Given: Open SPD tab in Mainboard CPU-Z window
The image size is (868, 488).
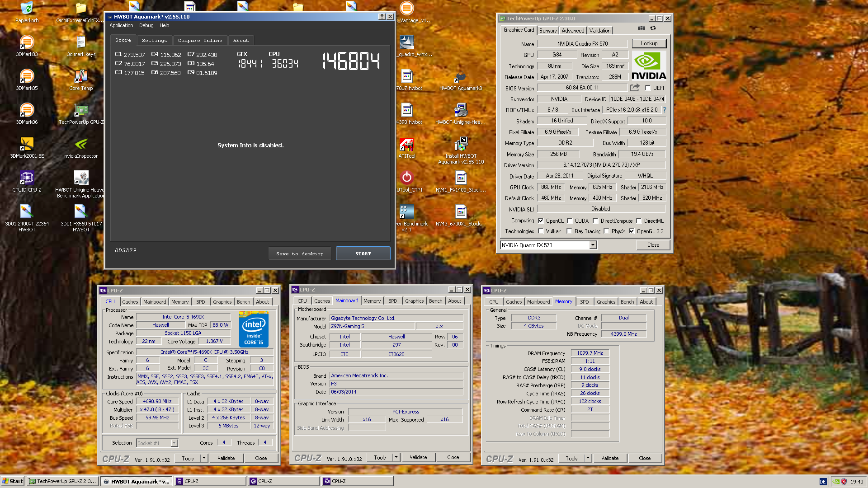Looking at the screenshot, I should [x=392, y=301].
